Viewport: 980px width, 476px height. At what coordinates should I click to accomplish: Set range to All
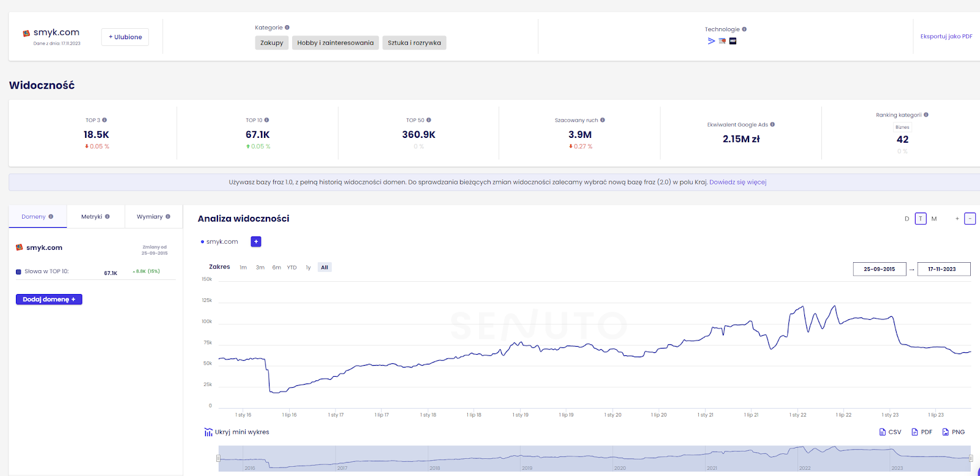point(325,267)
